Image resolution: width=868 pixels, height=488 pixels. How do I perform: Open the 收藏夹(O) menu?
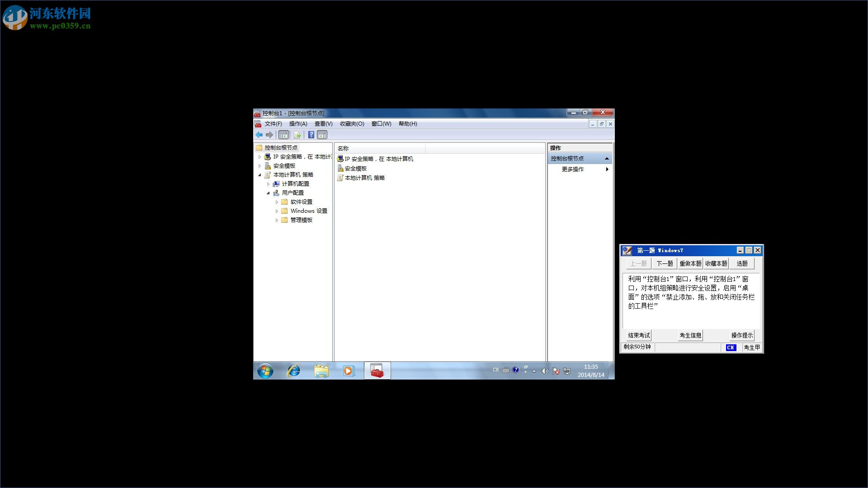(x=352, y=124)
